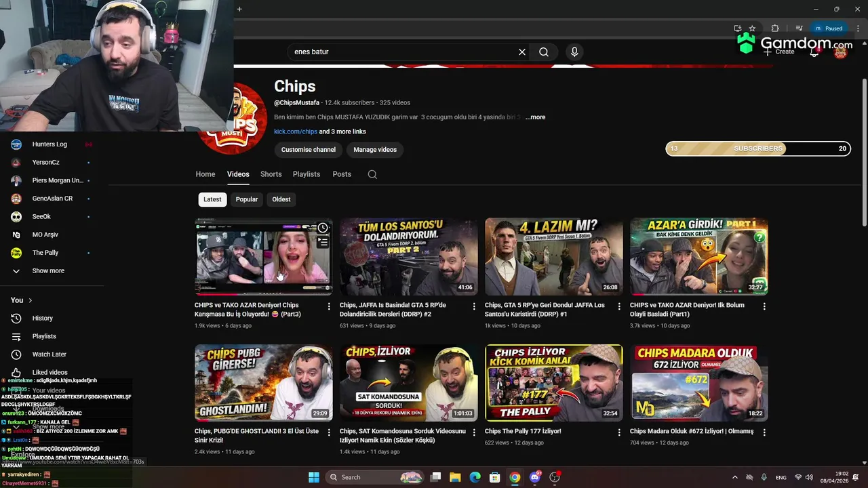The height and width of the screenshot is (488, 868).
Task: Open the new browser tab plus button
Action: pyautogui.click(x=239, y=9)
